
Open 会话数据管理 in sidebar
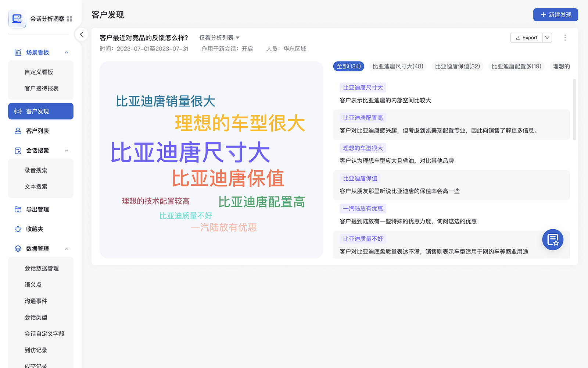pos(41,268)
